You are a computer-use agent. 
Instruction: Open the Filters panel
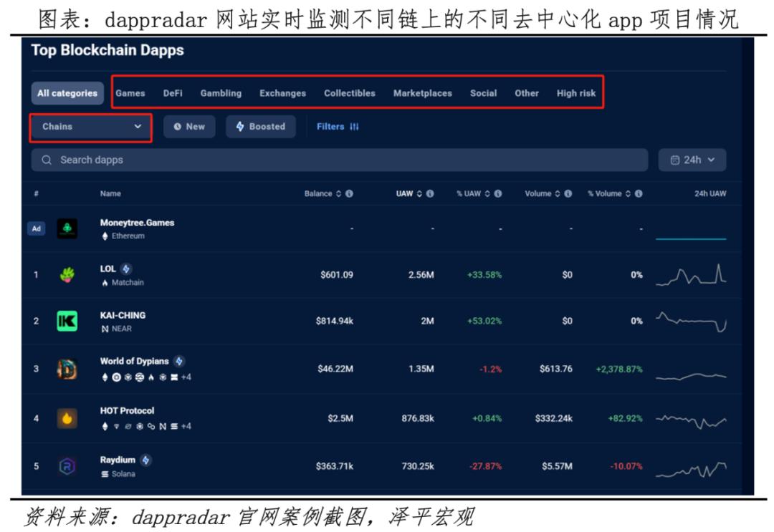pyautogui.click(x=335, y=127)
